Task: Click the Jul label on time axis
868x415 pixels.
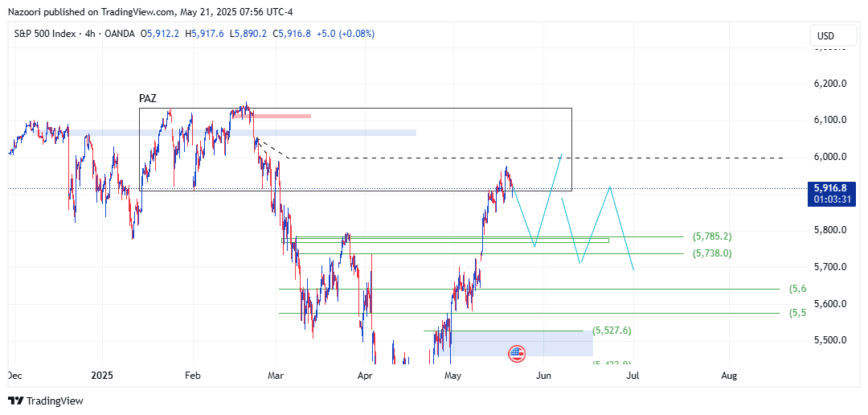Action: [x=633, y=376]
